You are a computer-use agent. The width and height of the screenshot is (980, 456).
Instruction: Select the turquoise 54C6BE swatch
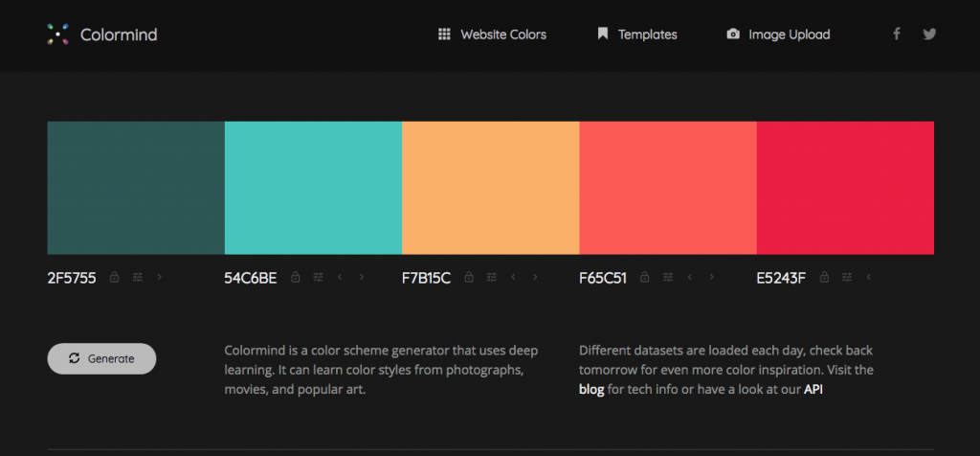[x=313, y=188]
